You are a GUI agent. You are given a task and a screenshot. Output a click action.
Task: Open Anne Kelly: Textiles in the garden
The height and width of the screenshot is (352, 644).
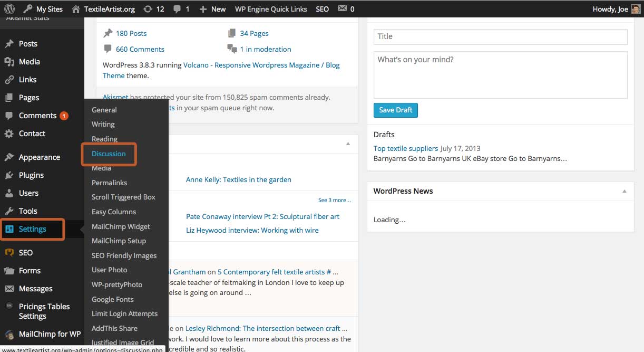[239, 179]
